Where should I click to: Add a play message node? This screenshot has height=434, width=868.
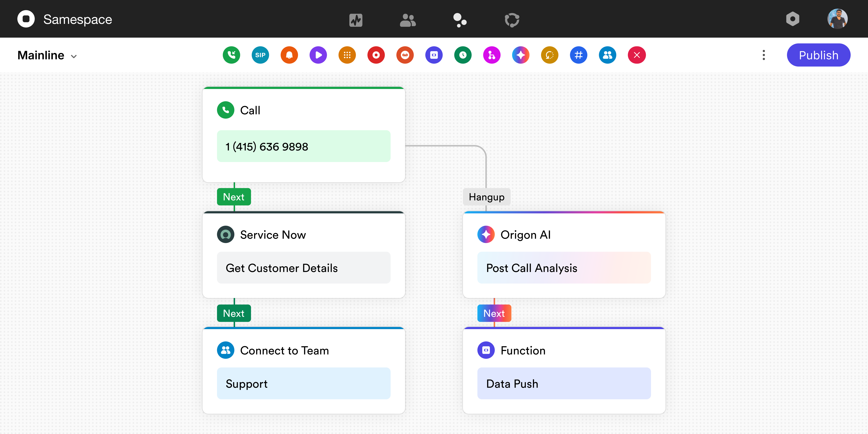[x=318, y=55]
